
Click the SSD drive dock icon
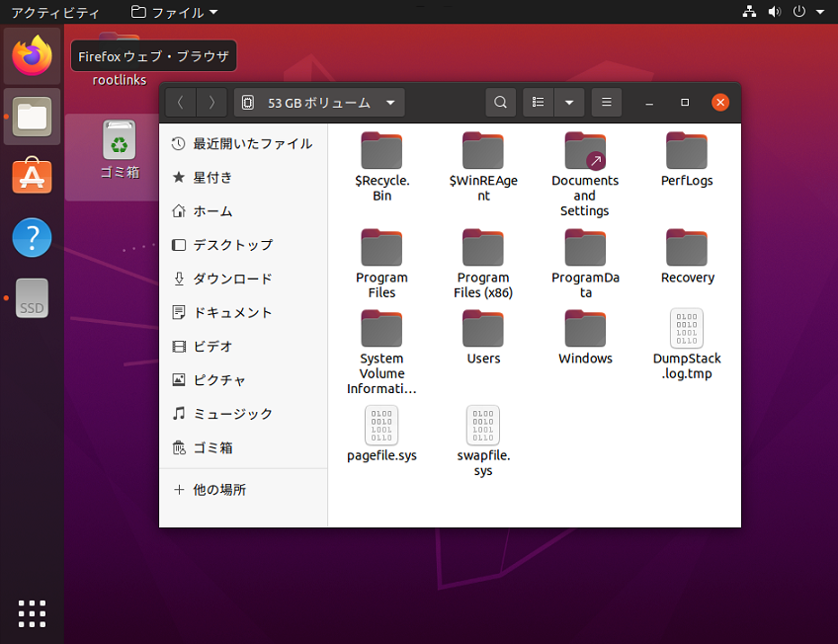(32, 298)
